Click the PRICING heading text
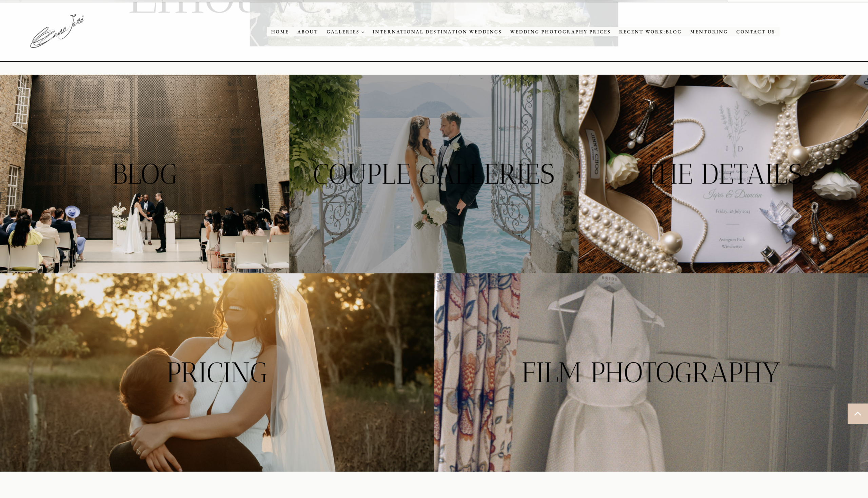The width and height of the screenshot is (868, 498). point(217,372)
